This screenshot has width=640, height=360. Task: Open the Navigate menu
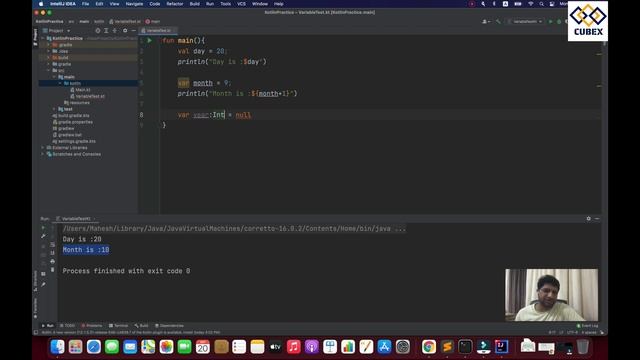134,4
